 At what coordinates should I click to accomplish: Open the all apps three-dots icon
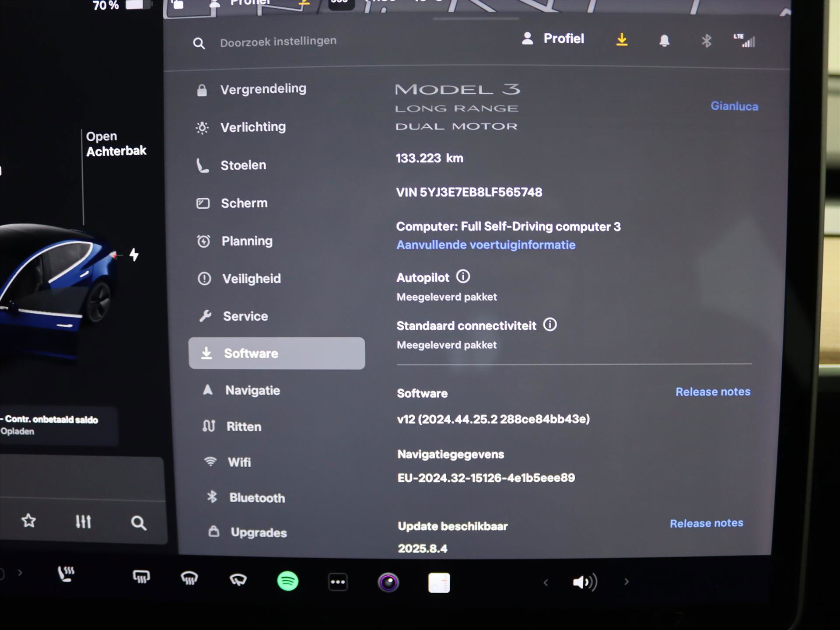(338, 582)
